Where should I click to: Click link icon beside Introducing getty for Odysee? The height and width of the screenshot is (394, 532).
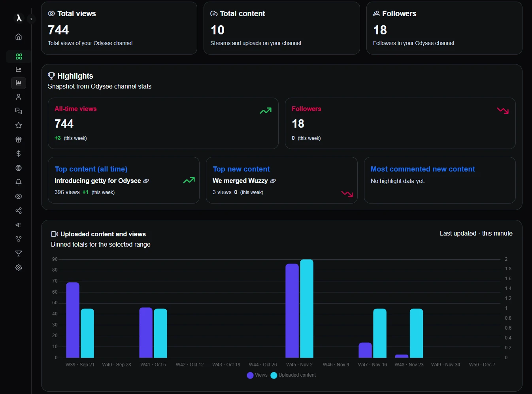pos(146,181)
